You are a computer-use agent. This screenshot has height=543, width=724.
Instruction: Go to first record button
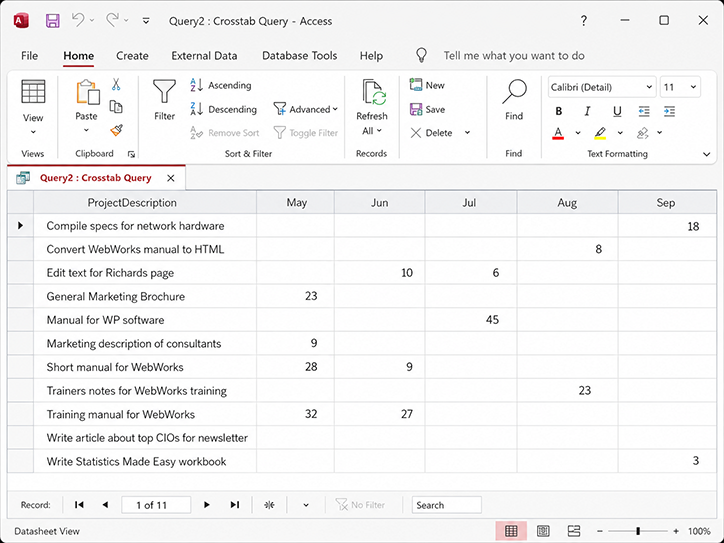coord(79,505)
